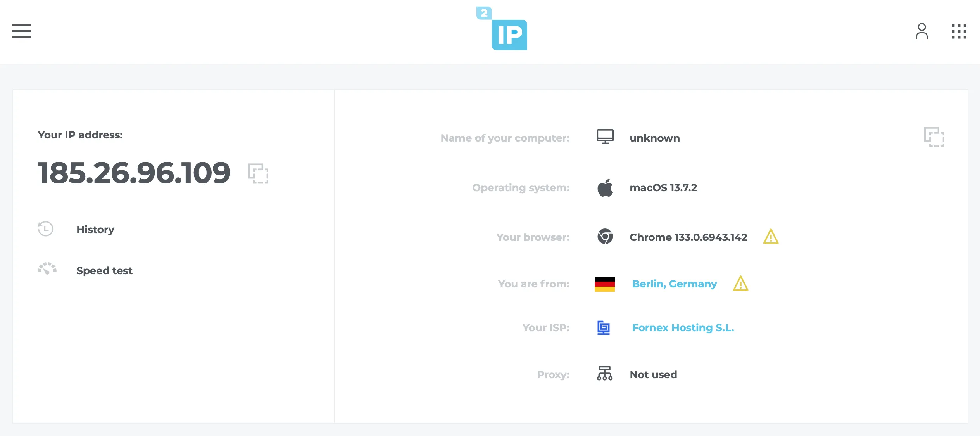
Task: Copy the IP address with the copy icon
Action: coord(258,173)
